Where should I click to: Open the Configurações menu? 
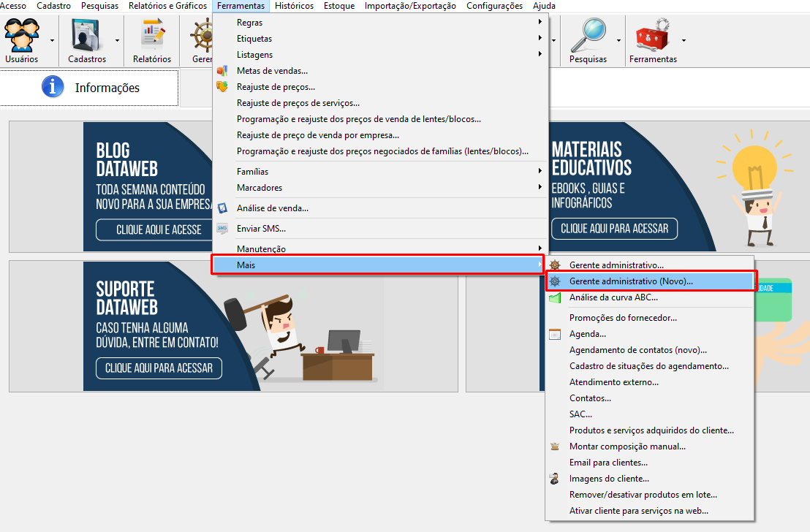pyautogui.click(x=494, y=6)
